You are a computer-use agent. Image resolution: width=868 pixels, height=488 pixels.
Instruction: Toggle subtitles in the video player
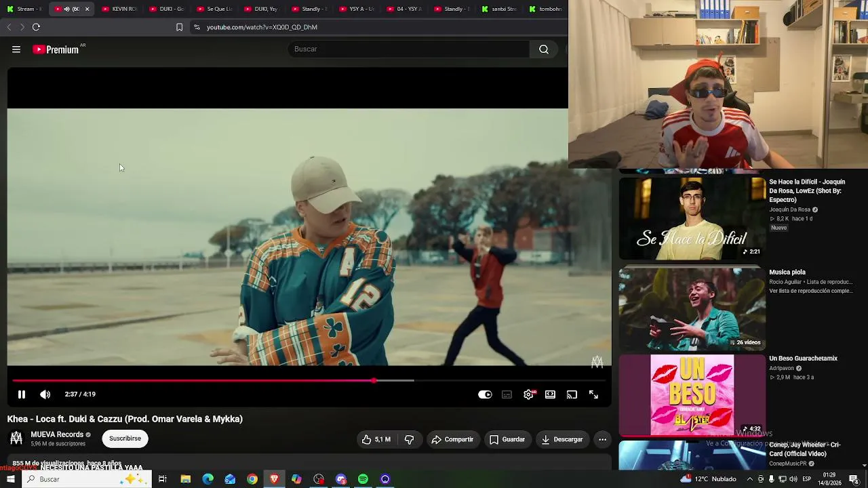coord(507,394)
